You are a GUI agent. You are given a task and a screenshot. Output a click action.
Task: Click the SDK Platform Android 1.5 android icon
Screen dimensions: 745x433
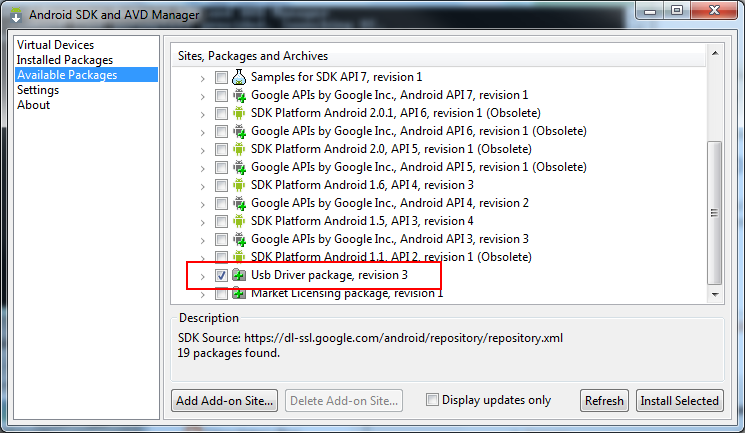(239, 221)
